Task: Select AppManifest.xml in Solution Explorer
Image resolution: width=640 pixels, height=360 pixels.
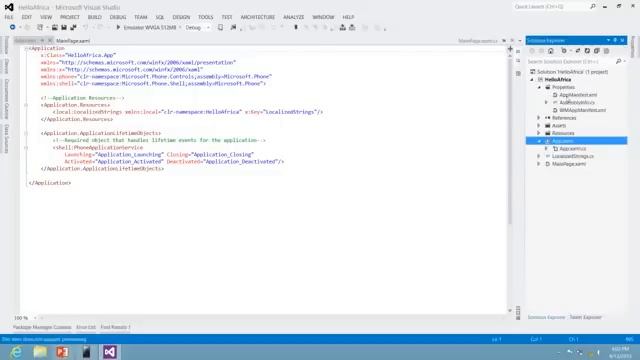Action: pos(578,95)
